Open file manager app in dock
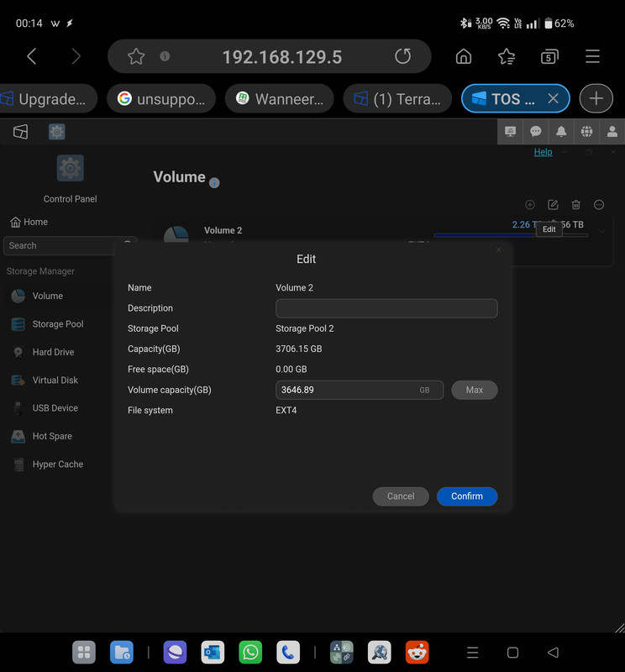The image size is (625, 672). click(x=122, y=653)
